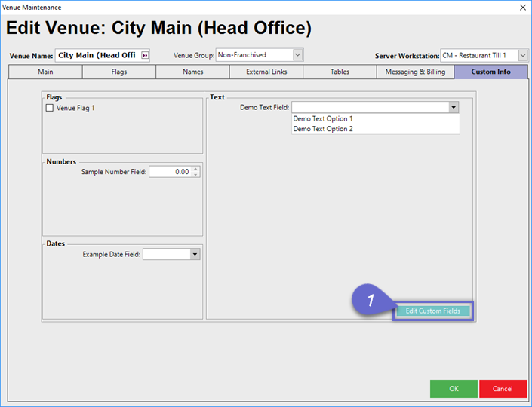The height and width of the screenshot is (407, 532).
Task: Choose Demo Text Option 2 from list
Action: [323, 129]
